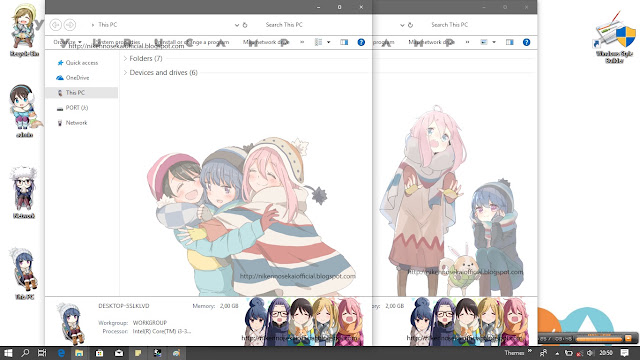Screen dimensions: 640x360
Task: Open Explorer help with the blue question icon
Action: tap(361, 42)
